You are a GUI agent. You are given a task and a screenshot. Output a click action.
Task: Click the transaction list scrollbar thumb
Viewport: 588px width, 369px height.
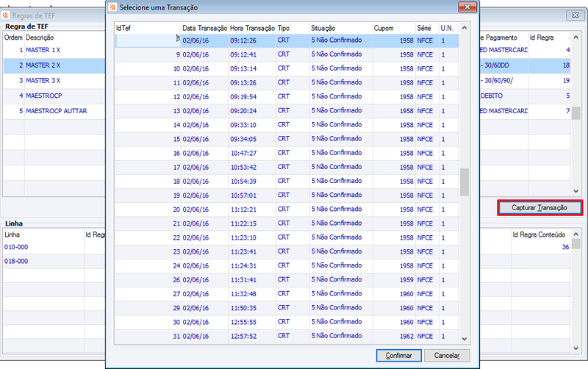(465, 182)
